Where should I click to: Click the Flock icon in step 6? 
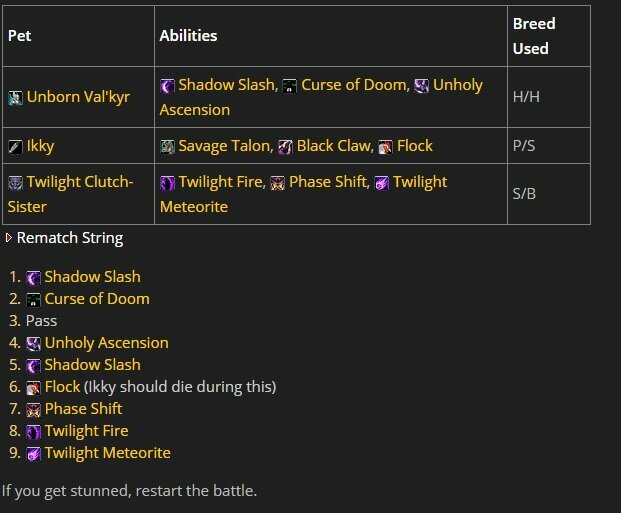(x=34, y=388)
